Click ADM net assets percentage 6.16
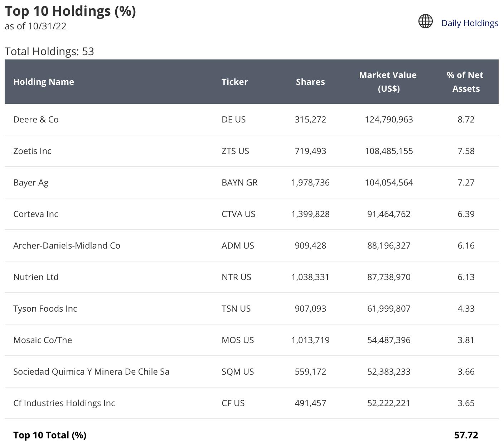This screenshot has height=447, width=504. pos(466,245)
